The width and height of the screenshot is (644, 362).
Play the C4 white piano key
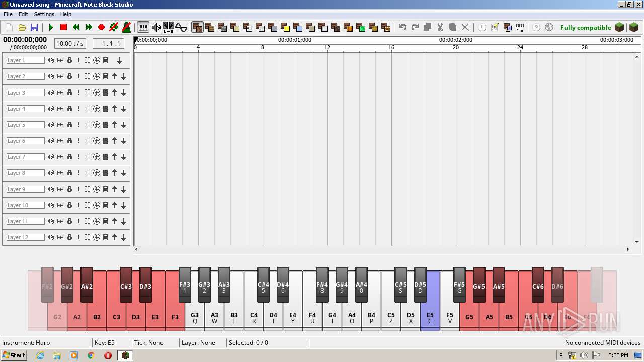pyautogui.click(x=254, y=316)
